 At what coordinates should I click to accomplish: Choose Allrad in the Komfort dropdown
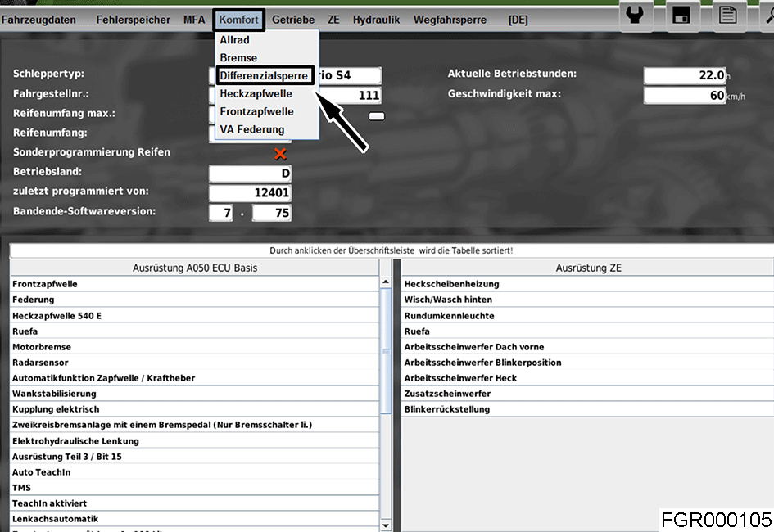pos(235,39)
